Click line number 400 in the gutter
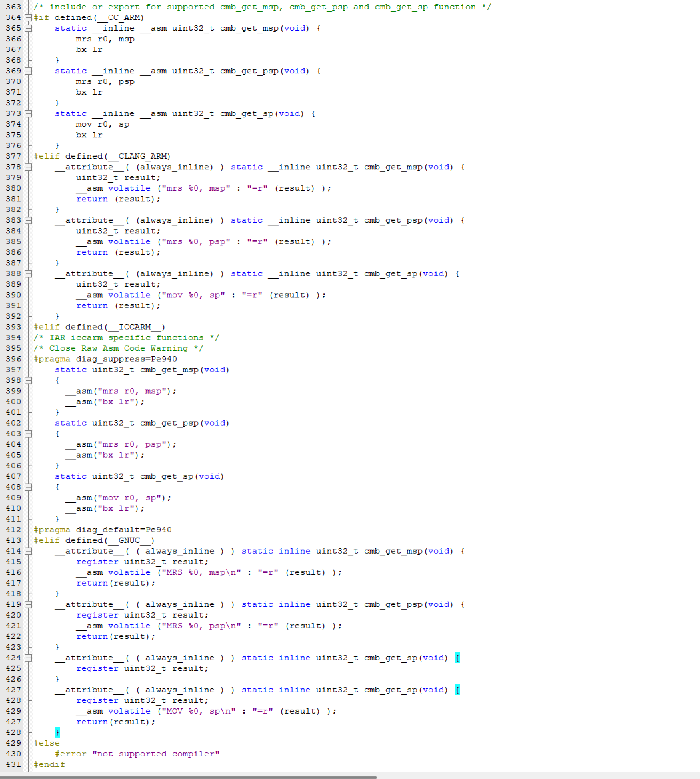 click(x=13, y=401)
